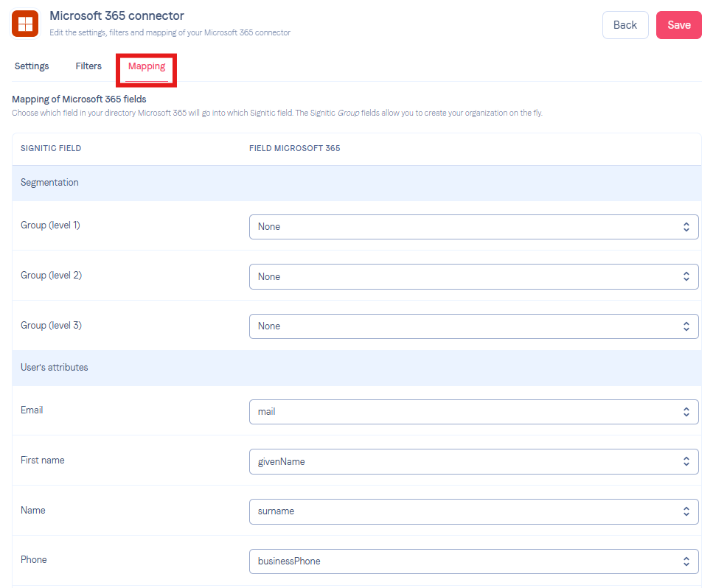Go back with the Back button
This screenshot has height=588, width=713.
[x=625, y=25]
